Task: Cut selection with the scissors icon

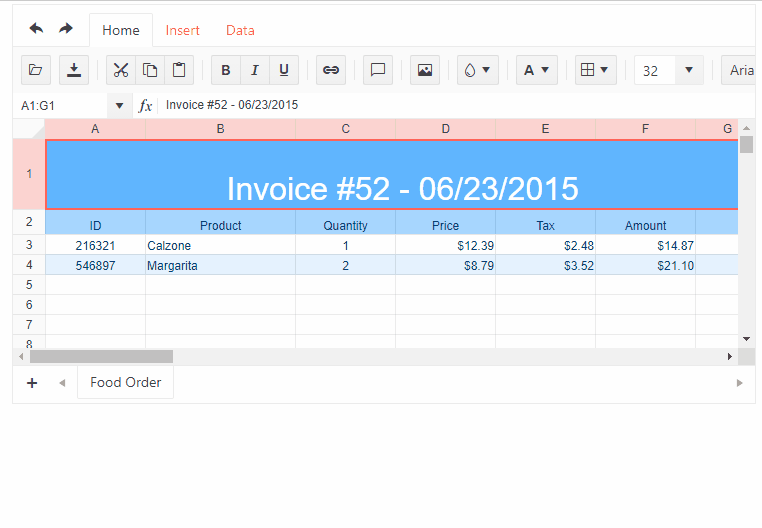Action: tap(121, 70)
